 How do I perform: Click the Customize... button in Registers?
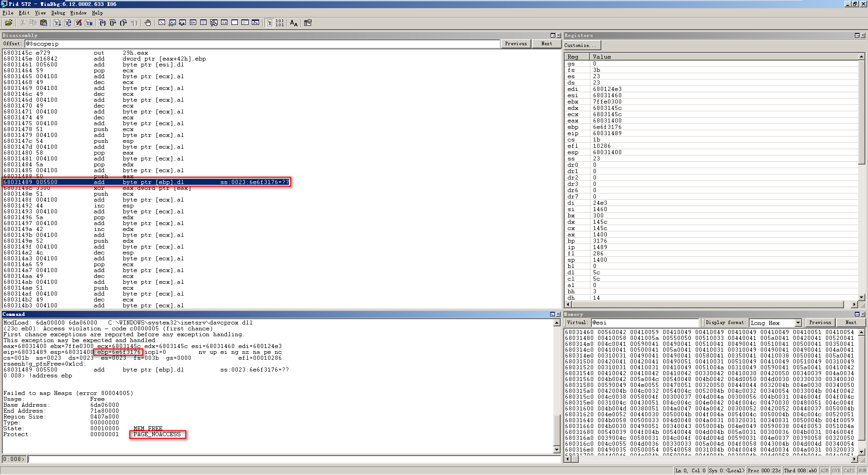click(582, 45)
